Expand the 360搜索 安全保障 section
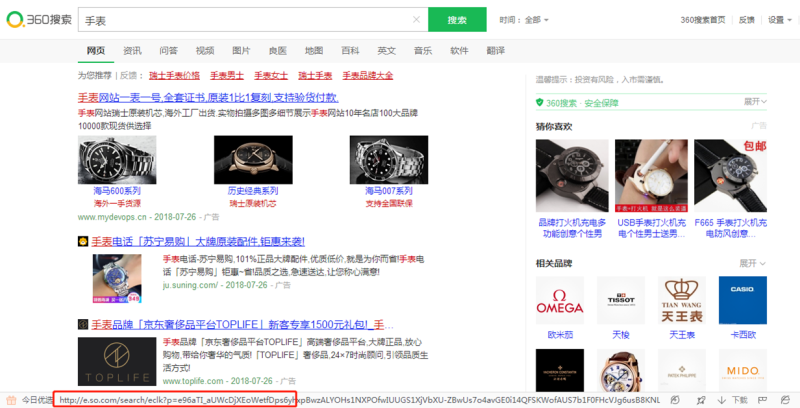800x408 pixels. click(x=755, y=102)
